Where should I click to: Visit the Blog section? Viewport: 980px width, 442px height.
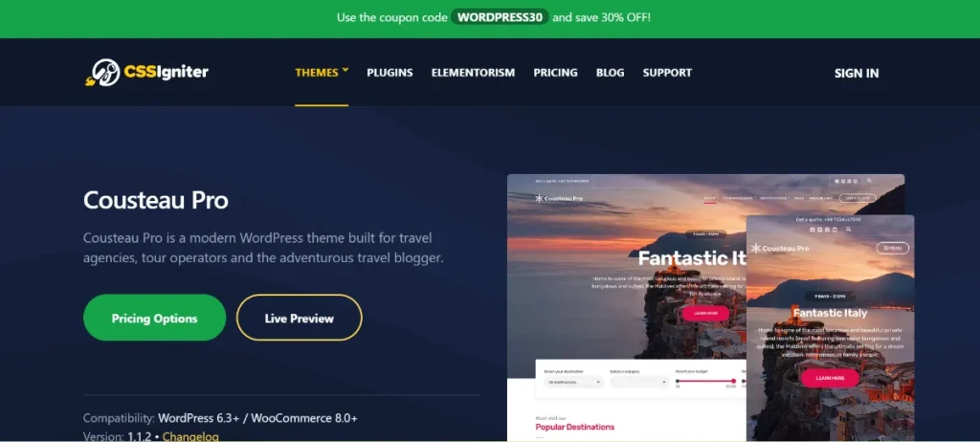pos(610,73)
